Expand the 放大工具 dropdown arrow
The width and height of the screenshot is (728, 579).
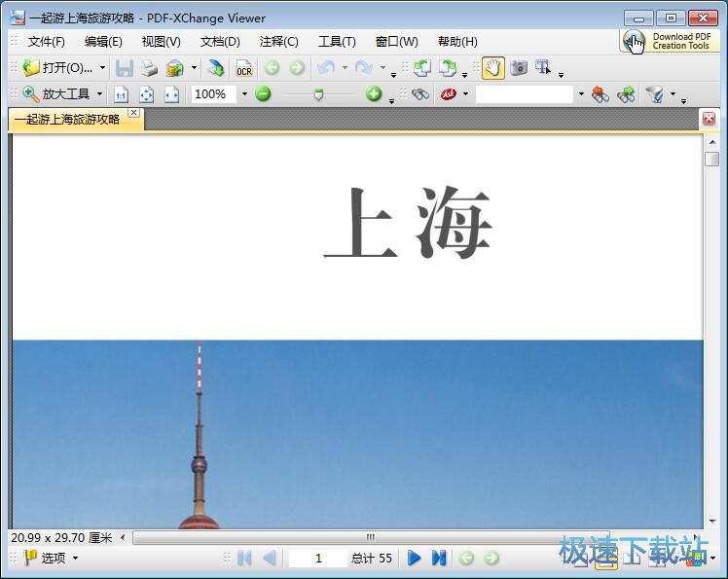pyautogui.click(x=99, y=93)
